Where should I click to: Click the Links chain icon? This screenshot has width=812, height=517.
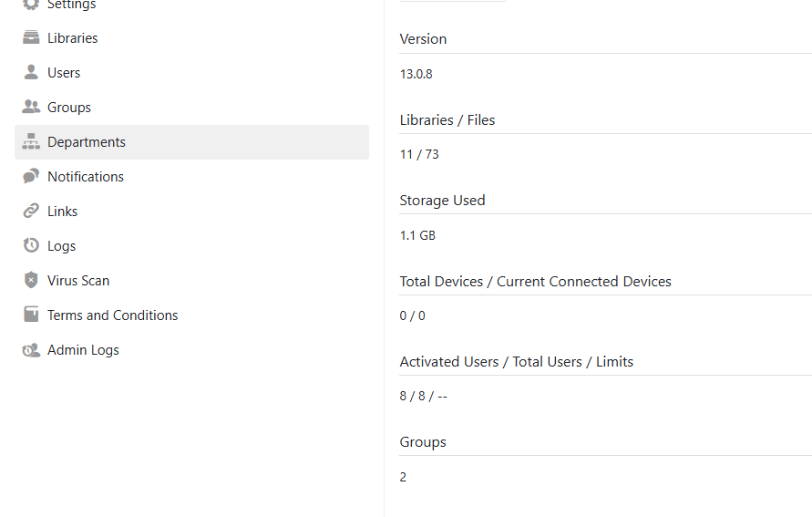[31, 211]
